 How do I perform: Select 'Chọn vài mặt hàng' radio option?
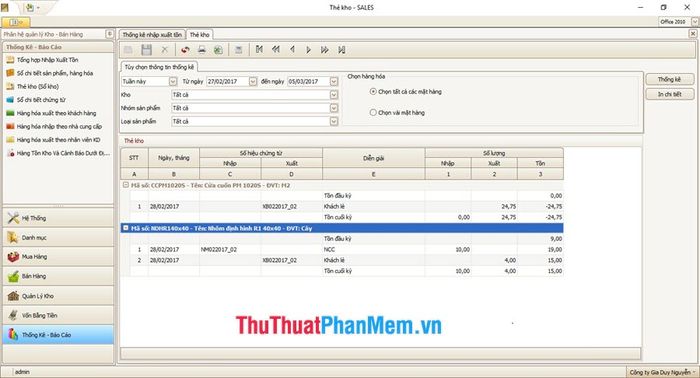[373, 112]
